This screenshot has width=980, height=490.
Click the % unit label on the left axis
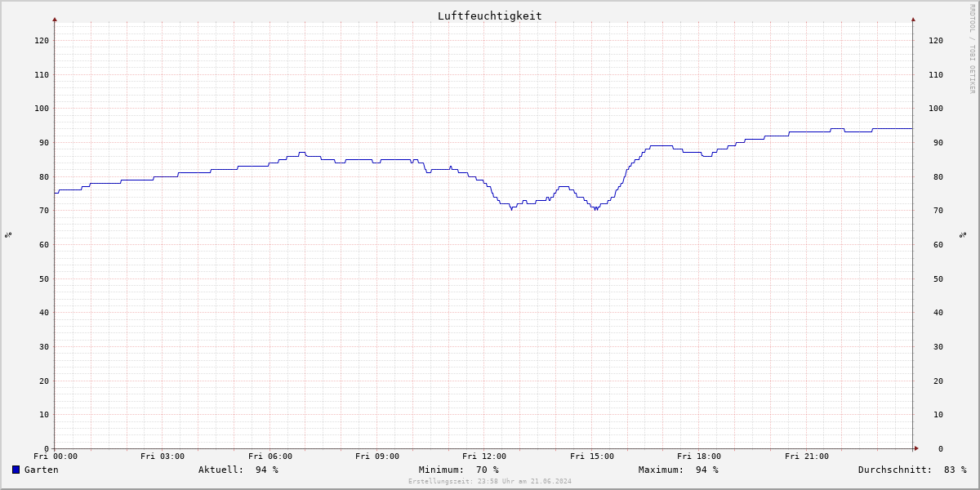(8, 234)
